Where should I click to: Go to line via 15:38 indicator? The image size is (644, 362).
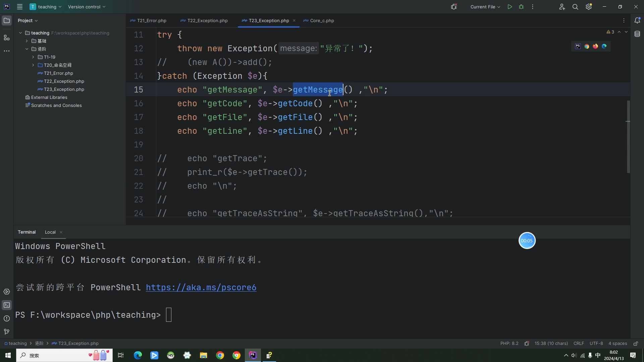(551, 344)
